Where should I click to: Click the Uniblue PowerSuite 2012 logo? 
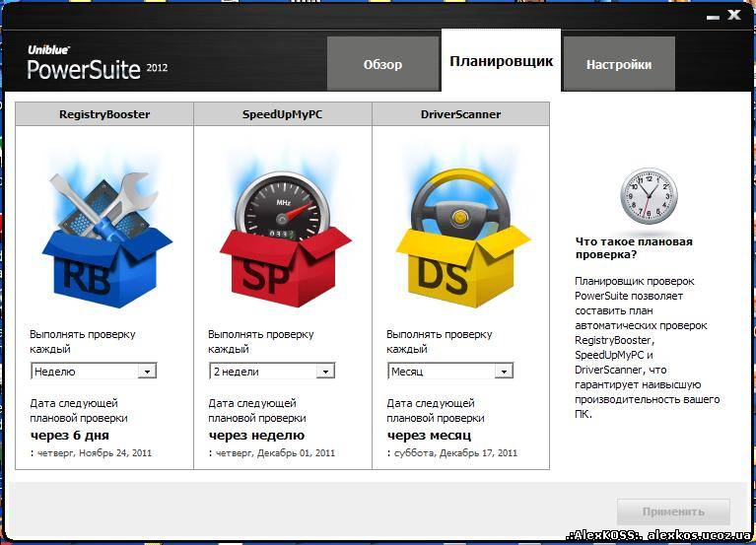[98, 63]
